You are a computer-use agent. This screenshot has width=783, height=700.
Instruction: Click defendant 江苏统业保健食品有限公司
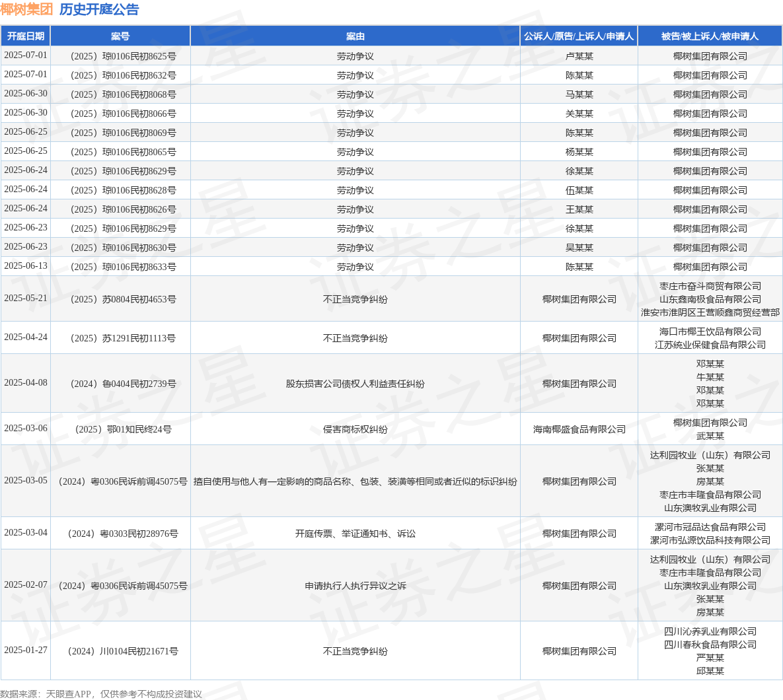click(710, 345)
